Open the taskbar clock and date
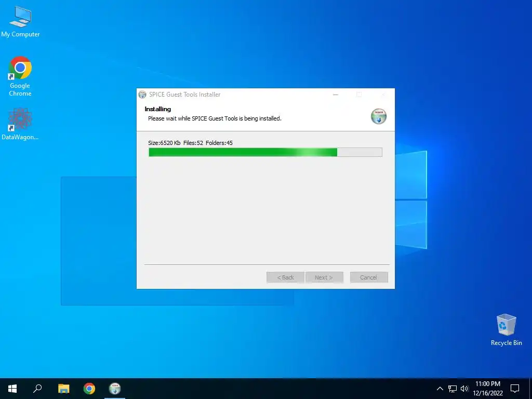 (x=487, y=389)
